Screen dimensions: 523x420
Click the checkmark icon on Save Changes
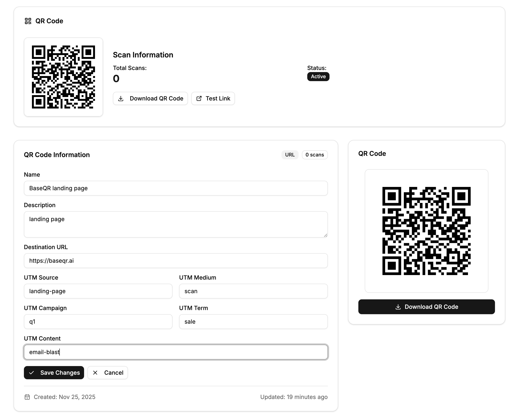(x=32, y=372)
